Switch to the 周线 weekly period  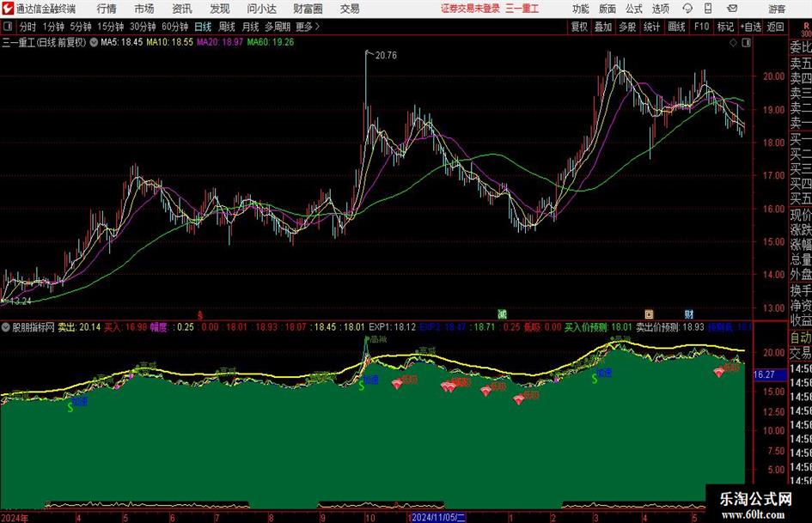point(227,27)
